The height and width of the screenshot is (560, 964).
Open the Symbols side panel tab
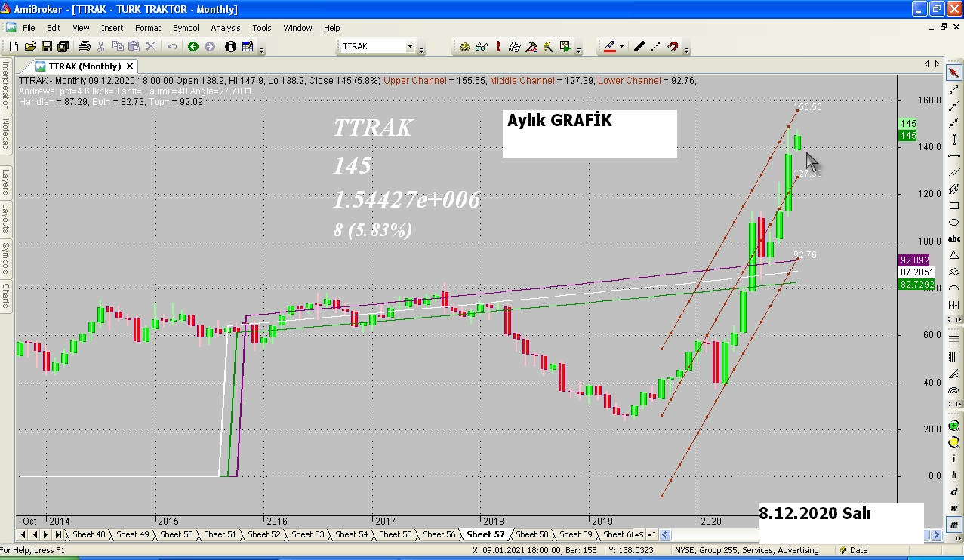point(5,258)
